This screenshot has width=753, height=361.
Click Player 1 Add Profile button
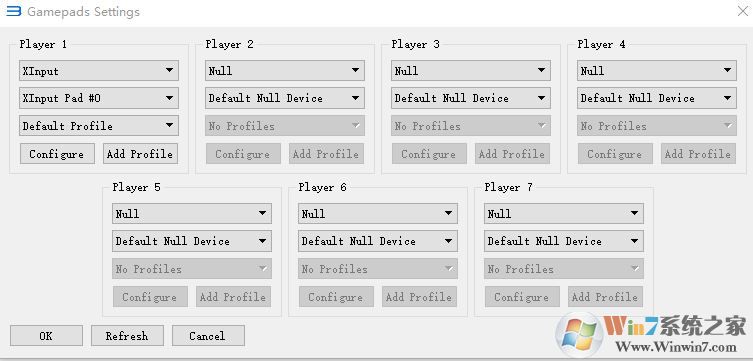click(140, 154)
